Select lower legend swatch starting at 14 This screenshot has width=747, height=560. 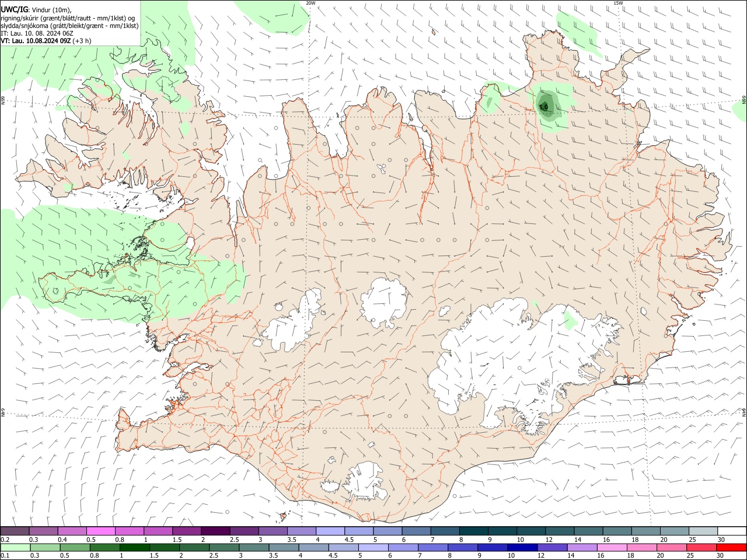[582, 548]
